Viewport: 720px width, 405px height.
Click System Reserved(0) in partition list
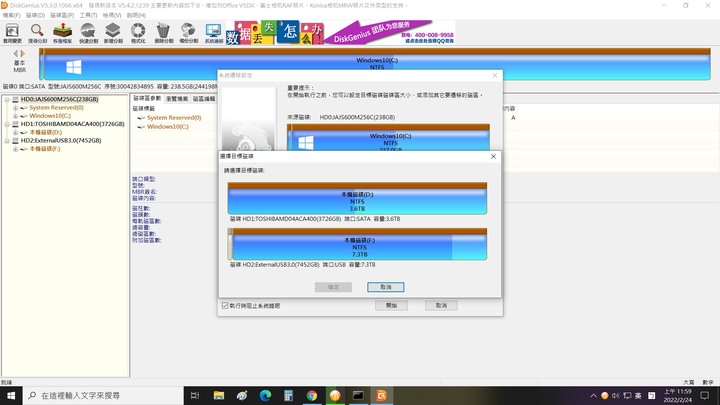pos(174,118)
